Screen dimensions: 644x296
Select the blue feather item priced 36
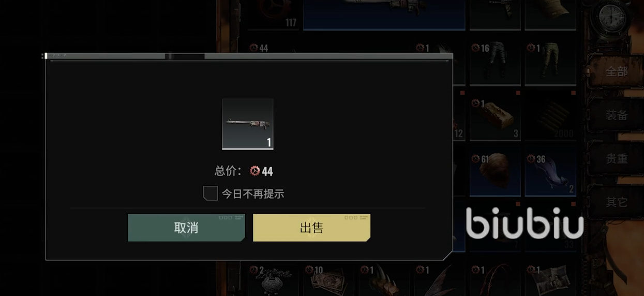click(550, 174)
